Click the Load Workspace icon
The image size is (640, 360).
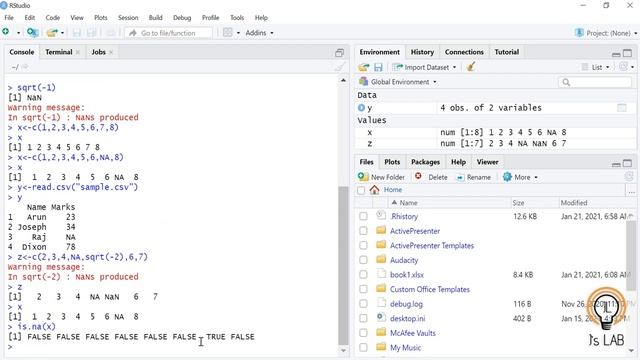pos(364,67)
